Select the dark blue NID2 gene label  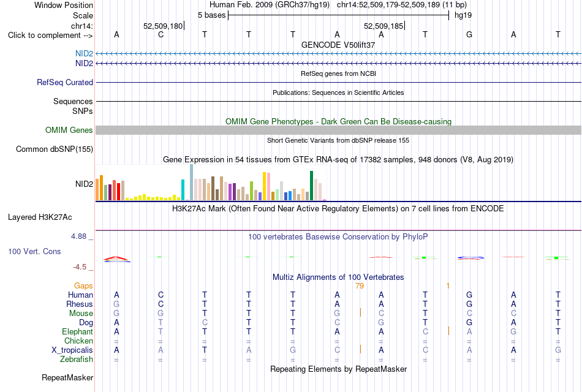85,64
